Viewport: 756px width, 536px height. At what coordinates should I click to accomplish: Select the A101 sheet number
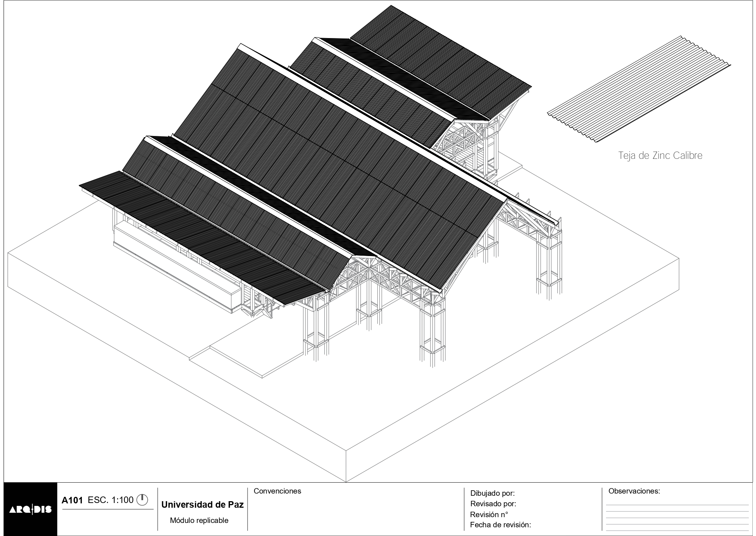[x=72, y=500]
